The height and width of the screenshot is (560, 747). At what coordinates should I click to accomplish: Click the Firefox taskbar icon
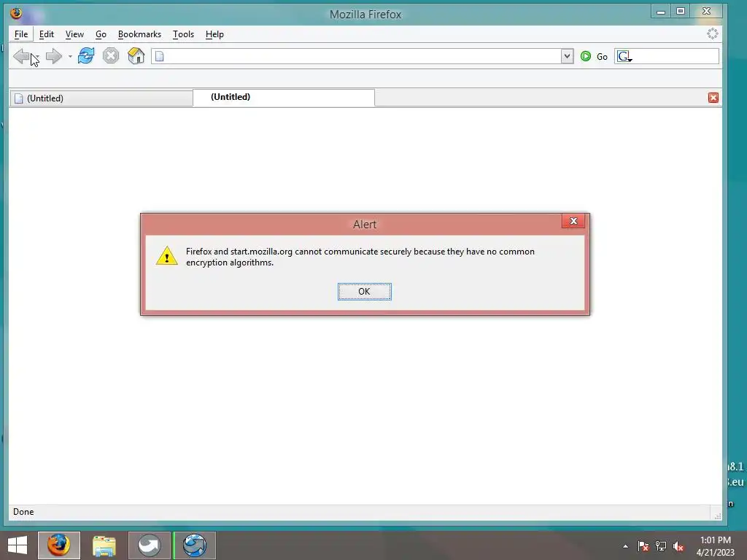59,545
